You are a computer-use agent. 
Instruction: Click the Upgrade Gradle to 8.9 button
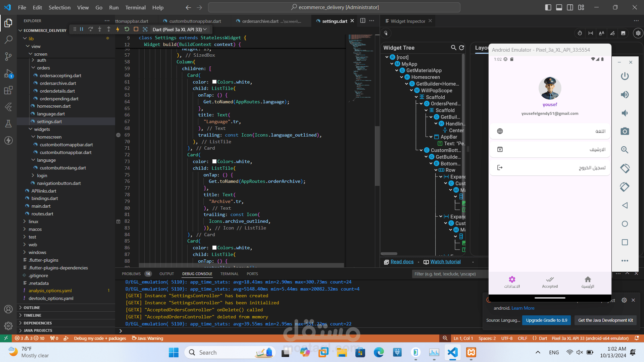click(546, 320)
